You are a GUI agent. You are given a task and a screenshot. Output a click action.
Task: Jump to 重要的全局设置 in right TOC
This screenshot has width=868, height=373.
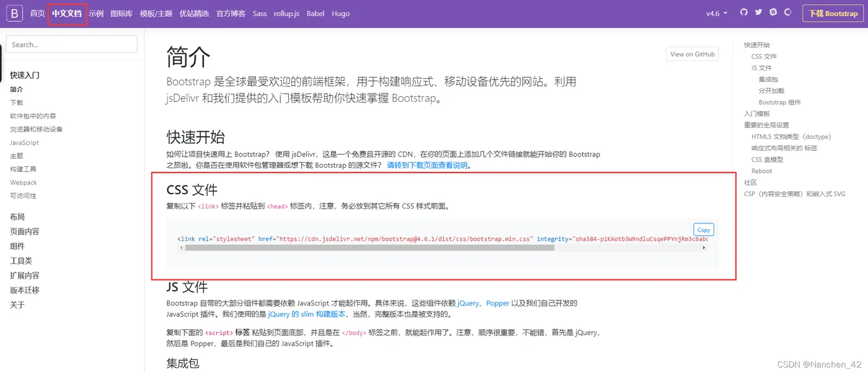tap(767, 125)
